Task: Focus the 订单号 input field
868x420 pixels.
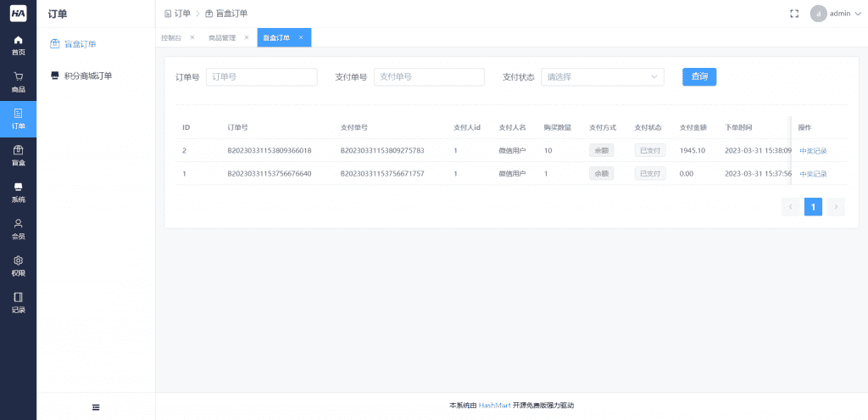Action: pos(261,77)
